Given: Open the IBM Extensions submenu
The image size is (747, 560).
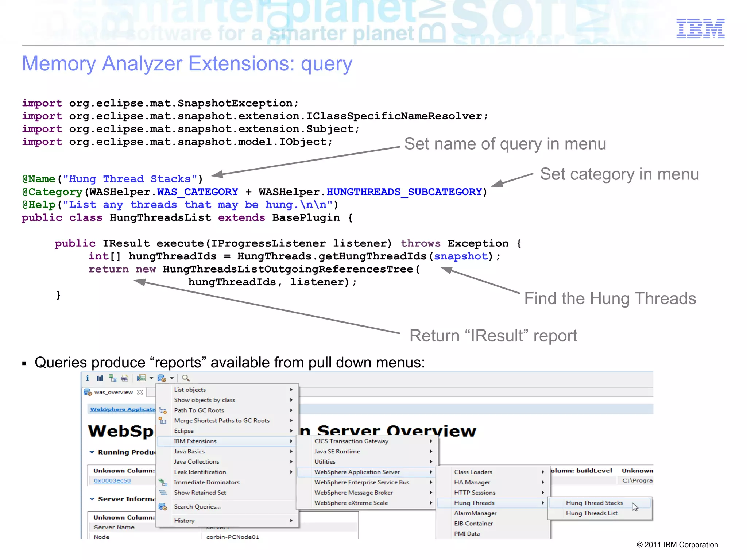Looking at the screenshot, I should click(x=228, y=441).
